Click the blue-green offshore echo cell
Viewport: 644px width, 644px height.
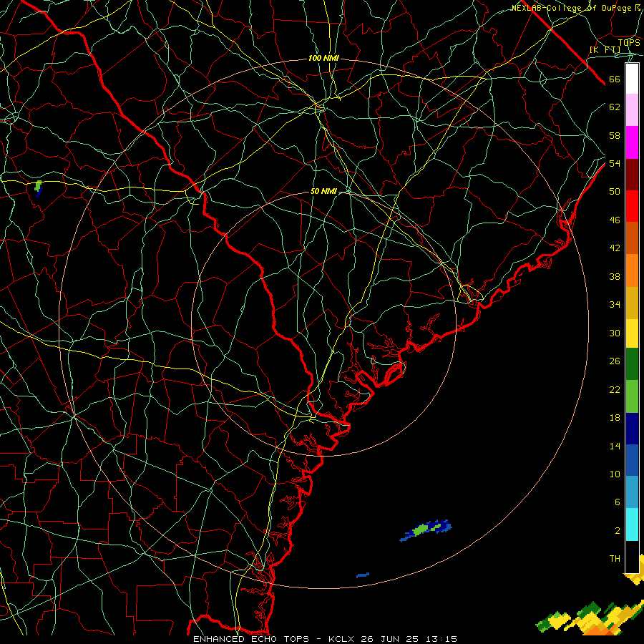coord(426,530)
